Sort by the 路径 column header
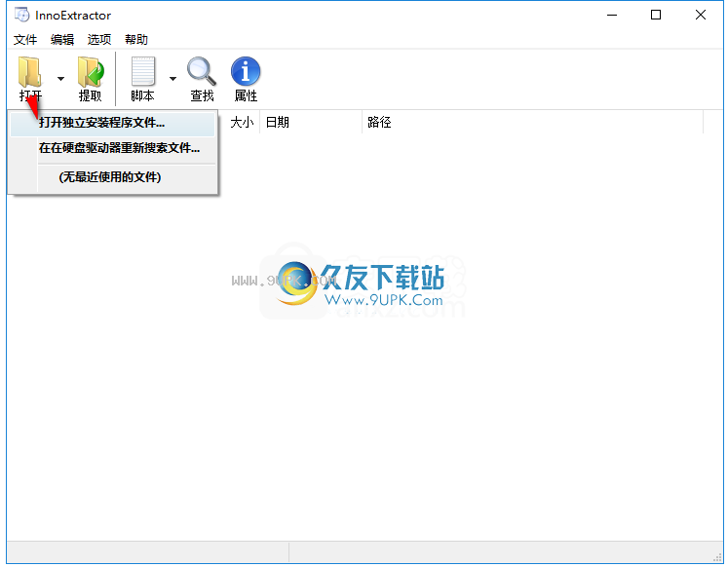Viewport: 728px width, 567px height. (x=532, y=123)
